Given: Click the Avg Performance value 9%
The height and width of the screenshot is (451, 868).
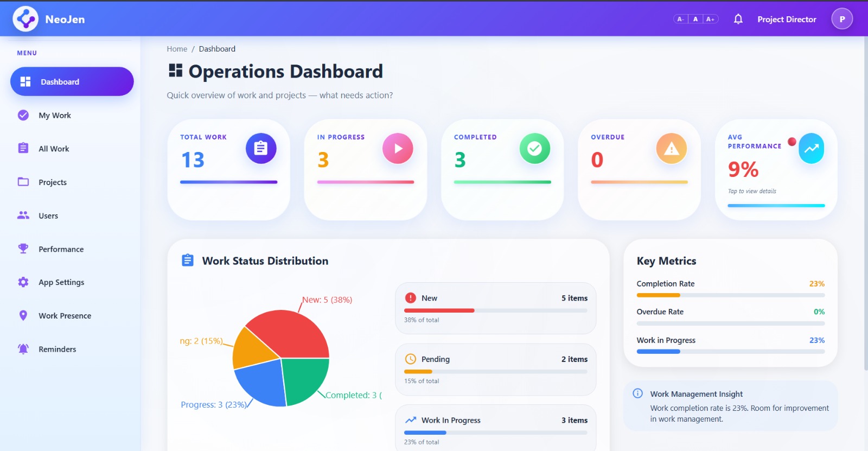Looking at the screenshot, I should 743,169.
